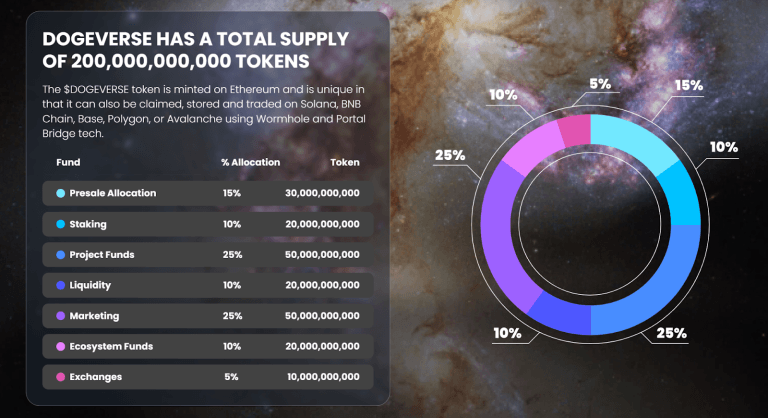Viewport: 768px width, 418px height.
Task: Click the 30,000,000,000 presale token amount
Action: [x=321, y=193]
